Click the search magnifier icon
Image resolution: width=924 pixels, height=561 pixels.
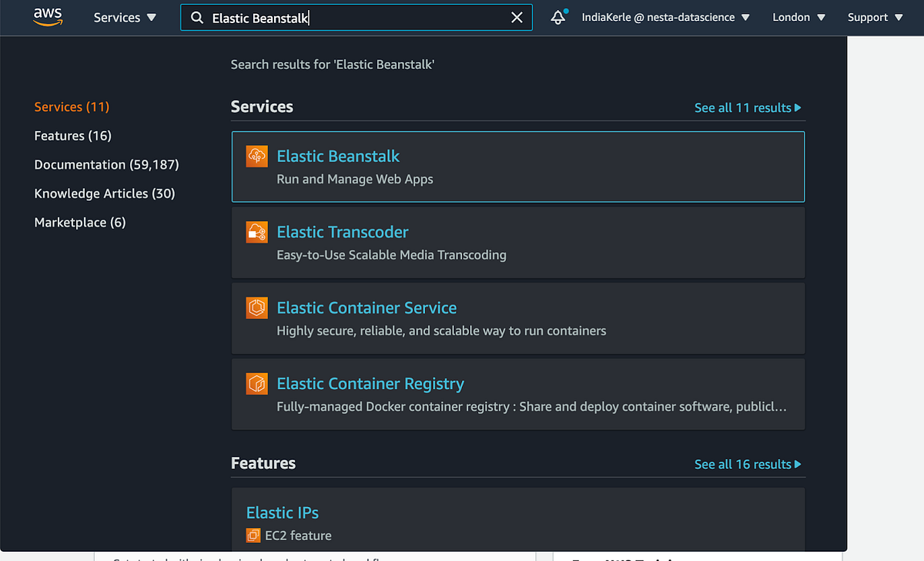(x=197, y=18)
